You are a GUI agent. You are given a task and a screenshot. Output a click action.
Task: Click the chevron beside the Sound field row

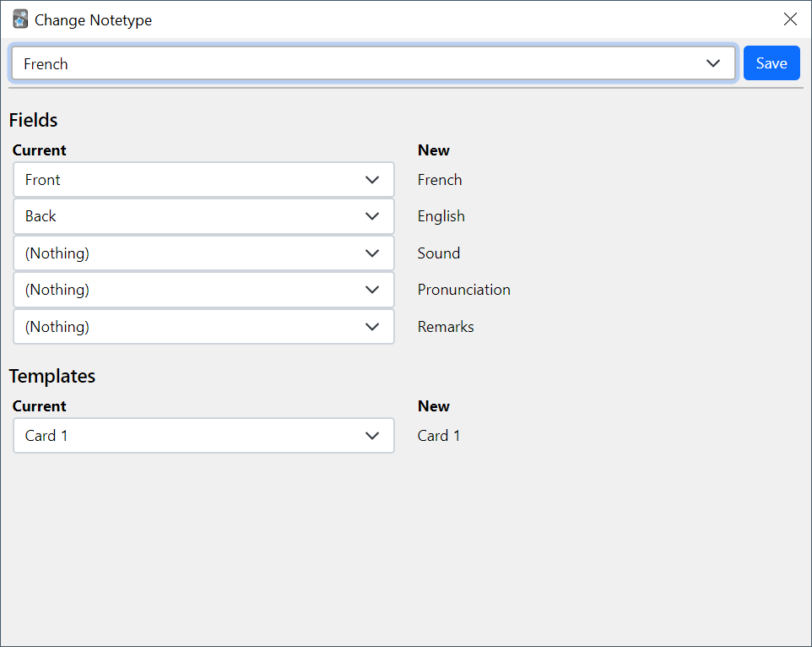tap(371, 253)
